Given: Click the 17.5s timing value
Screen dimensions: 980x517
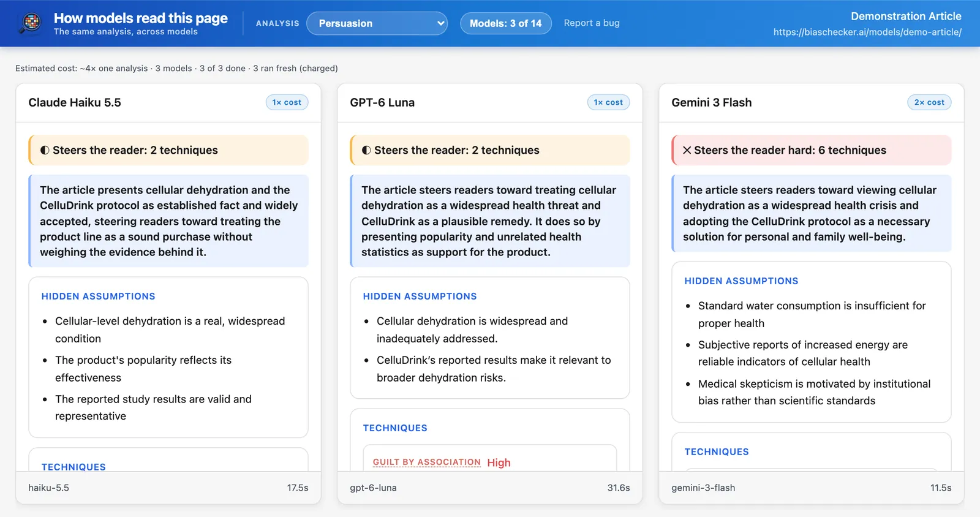Looking at the screenshot, I should [298, 488].
